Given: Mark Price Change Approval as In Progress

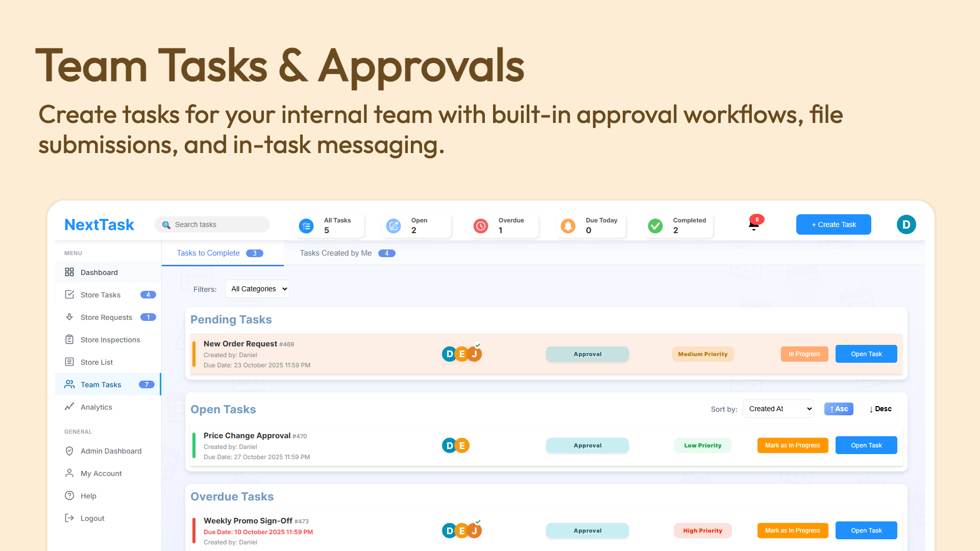Looking at the screenshot, I should pyautogui.click(x=793, y=445).
